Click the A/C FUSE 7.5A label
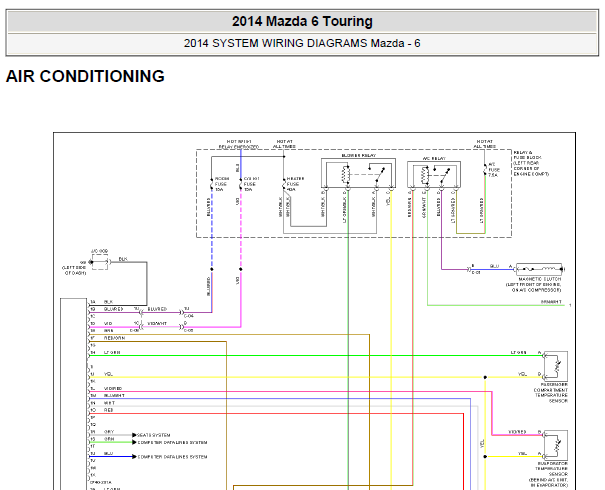The image size is (605, 490). [x=494, y=170]
